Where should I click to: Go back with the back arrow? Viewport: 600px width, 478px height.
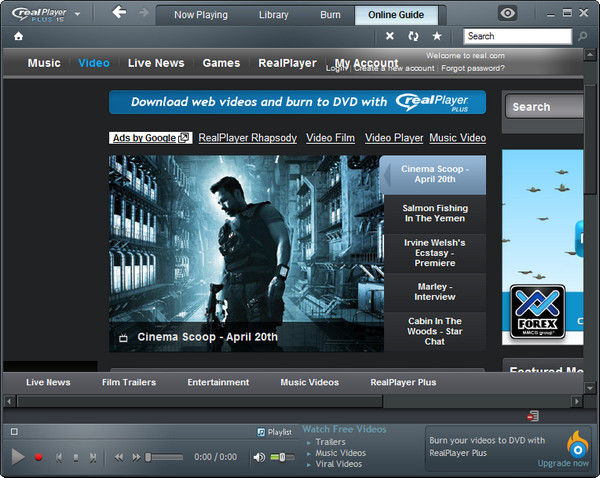click(119, 12)
